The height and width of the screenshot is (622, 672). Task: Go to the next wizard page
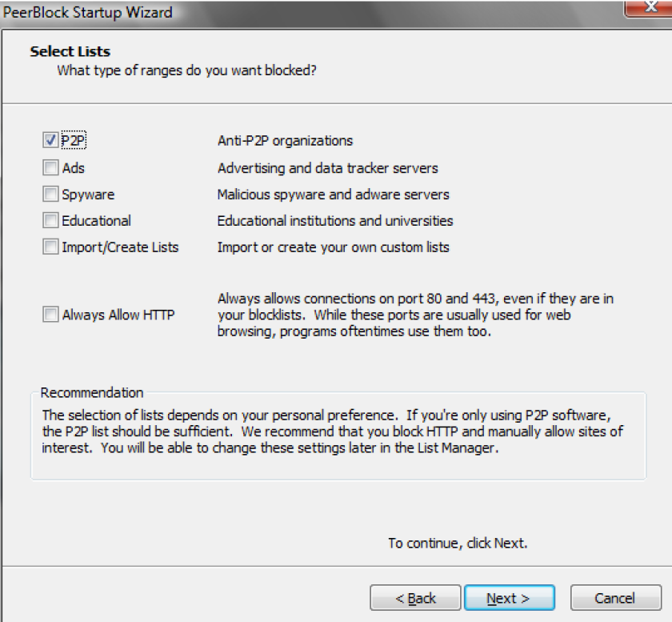coord(510,597)
